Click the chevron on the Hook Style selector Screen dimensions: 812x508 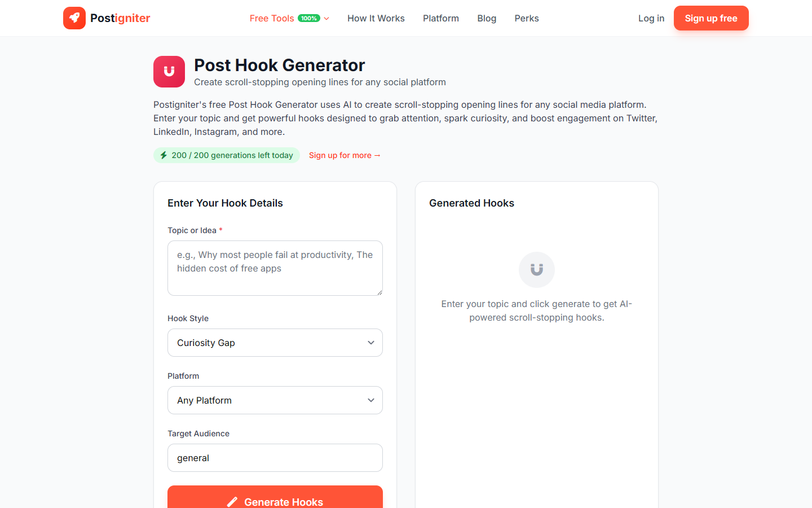pos(371,342)
